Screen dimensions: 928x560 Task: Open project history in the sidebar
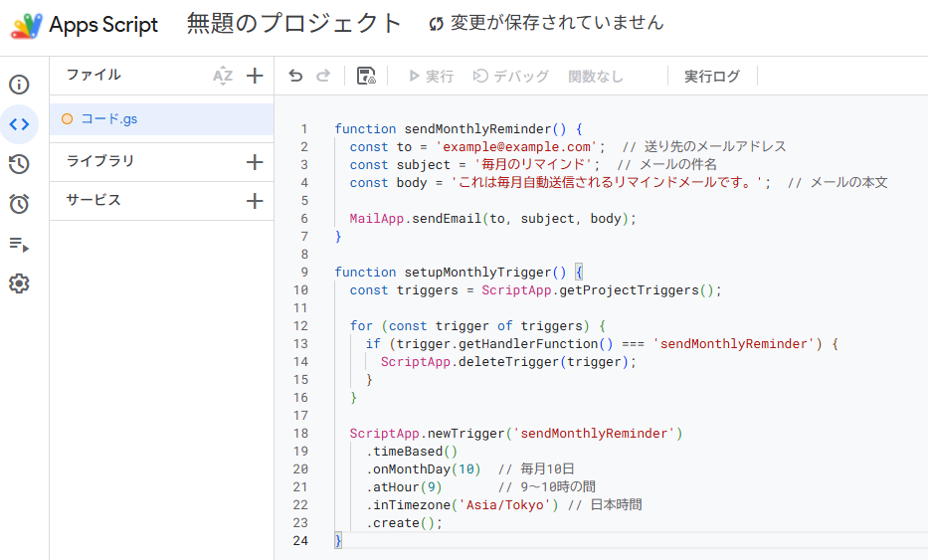click(19, 164)
